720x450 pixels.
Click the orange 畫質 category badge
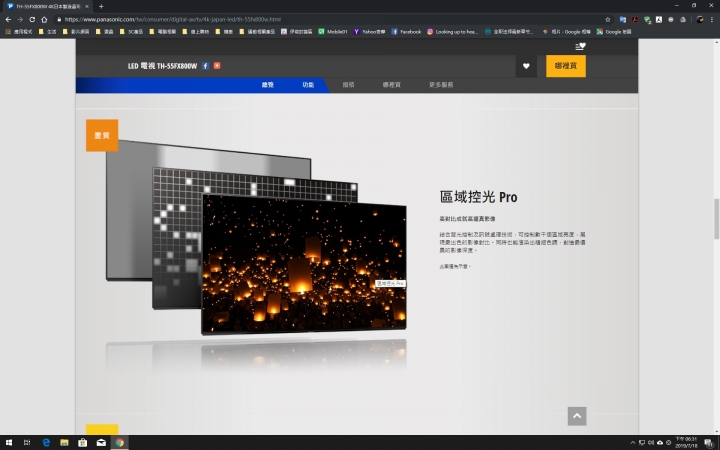point(102,135)
